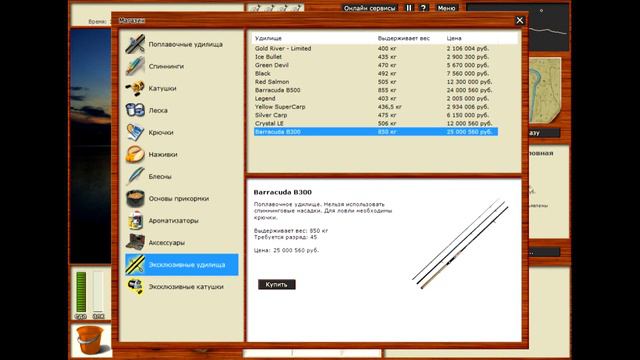Open the Крючки category
The height and width of the screenshot is (360, 640).
(x=182, y=132)
